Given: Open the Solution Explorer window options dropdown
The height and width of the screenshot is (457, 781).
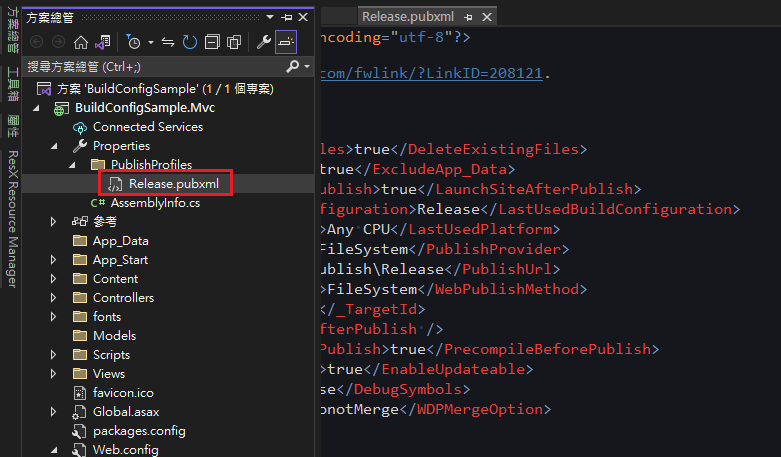Looking at the screenshot, I should (269, 17).
